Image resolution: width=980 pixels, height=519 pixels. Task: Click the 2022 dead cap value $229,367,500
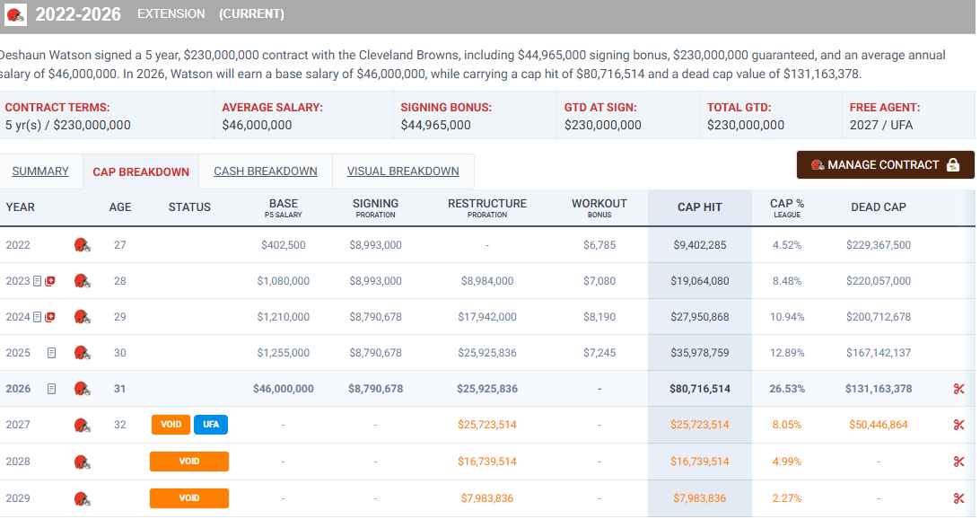(x=878, y=245)
